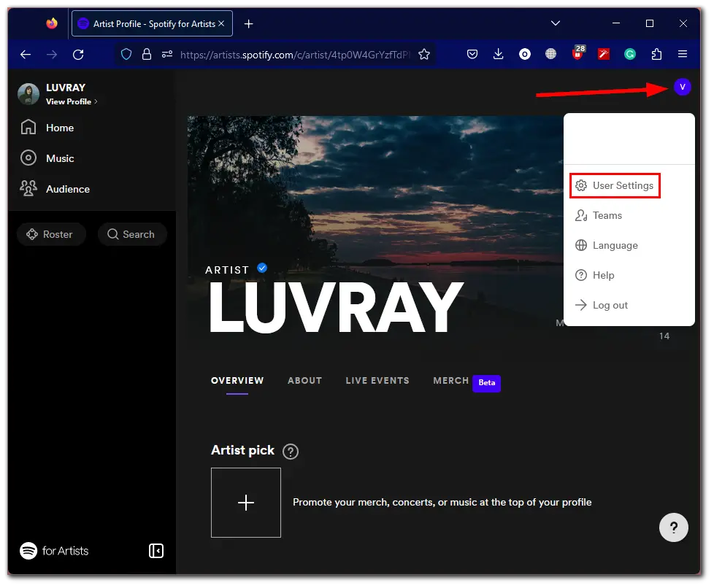The image size is (714, 588).
Task: Open the Roster button
Action: (51, 234)
